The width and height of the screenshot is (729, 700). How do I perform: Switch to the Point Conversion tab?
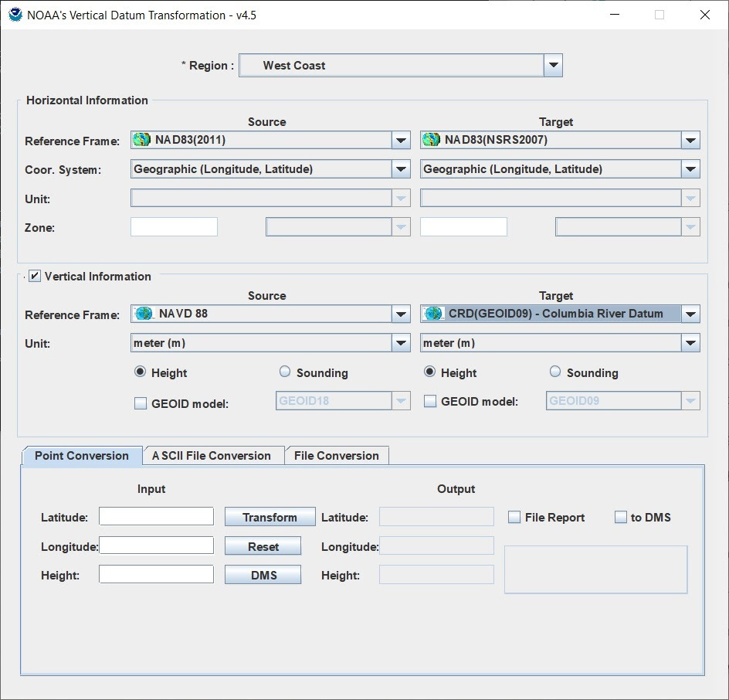point(82,456)
